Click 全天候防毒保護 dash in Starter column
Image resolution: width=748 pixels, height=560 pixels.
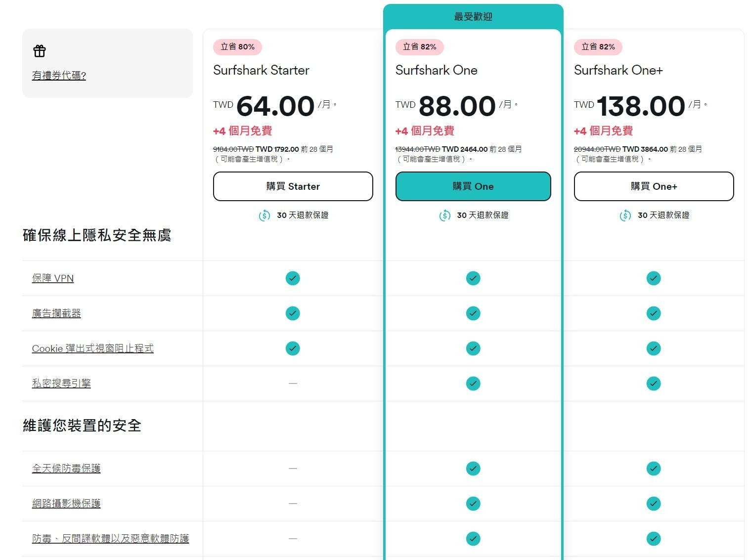pyautogui.click(x=293, y=469)
